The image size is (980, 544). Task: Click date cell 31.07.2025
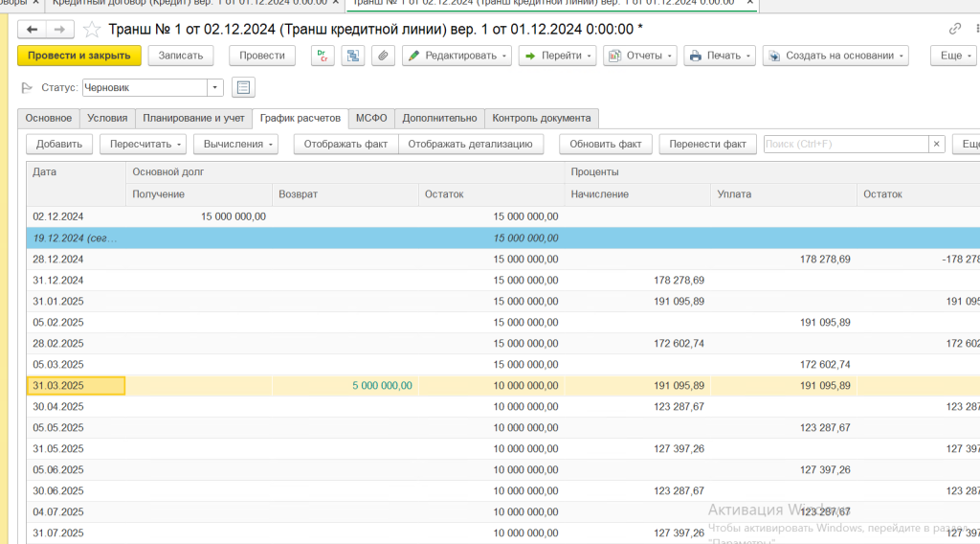pyautogui.click(x=76, y=533)
